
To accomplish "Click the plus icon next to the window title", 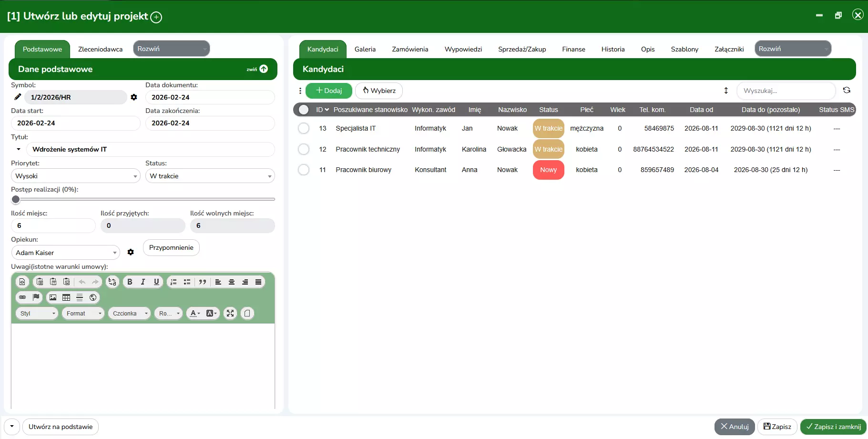I will tap(156, 17).
